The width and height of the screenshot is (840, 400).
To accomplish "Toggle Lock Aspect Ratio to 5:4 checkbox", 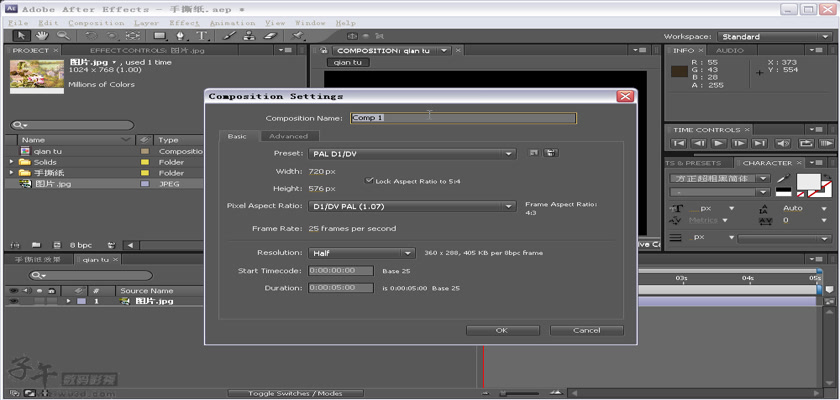I will point(369,181).
